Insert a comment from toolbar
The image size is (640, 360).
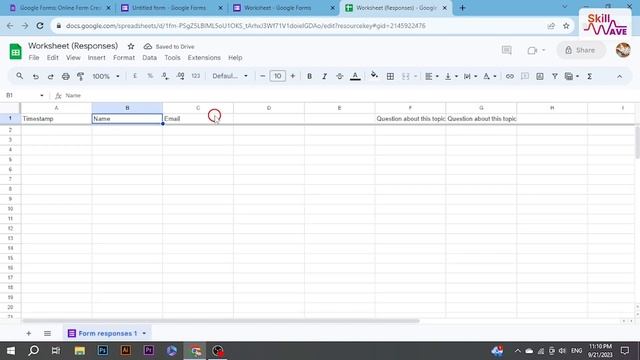click(525, 76)
